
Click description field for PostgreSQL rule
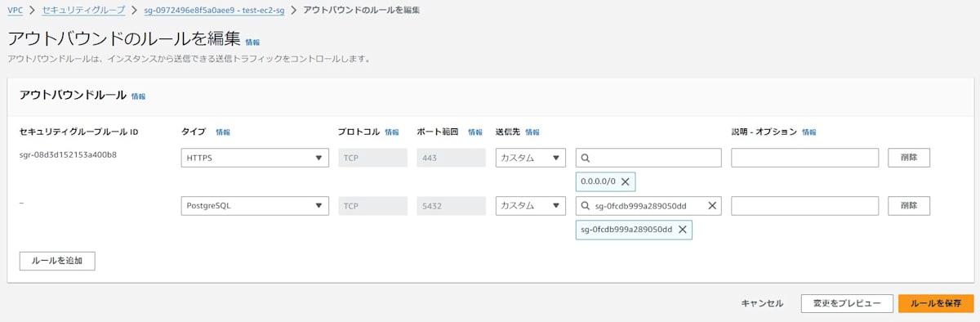(x=804, y=206)
